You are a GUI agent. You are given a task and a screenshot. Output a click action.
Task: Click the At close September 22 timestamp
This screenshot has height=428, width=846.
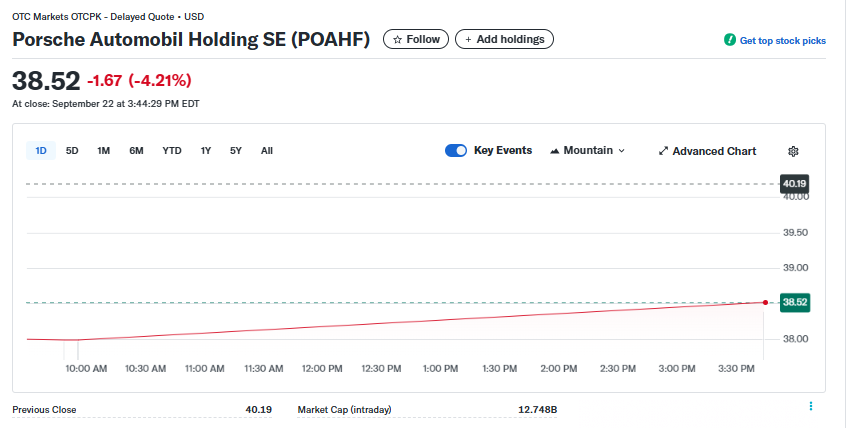pos(106,104)
